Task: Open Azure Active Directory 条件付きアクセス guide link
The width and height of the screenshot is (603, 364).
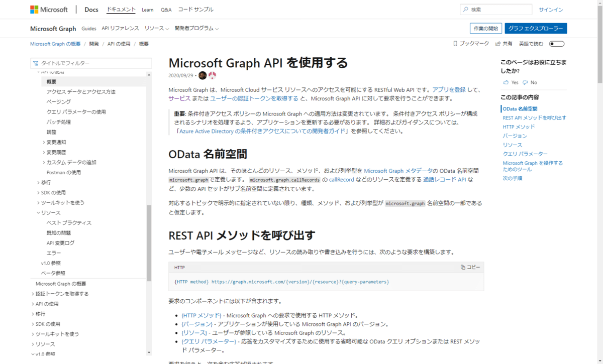Action: point(263,131)
